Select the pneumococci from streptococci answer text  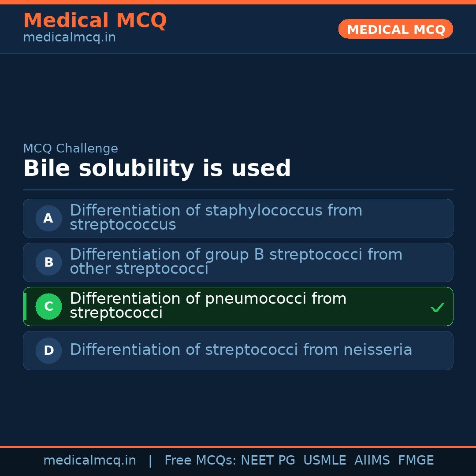point(208,306)
